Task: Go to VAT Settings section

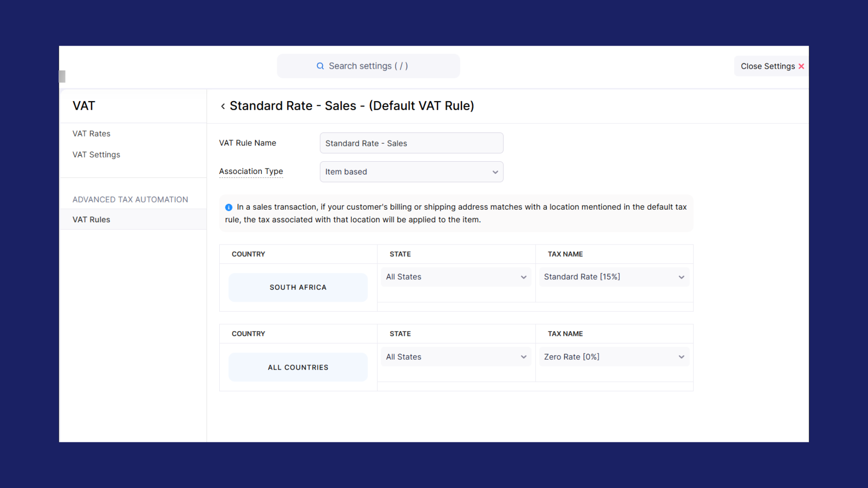Action: (96, 155)
